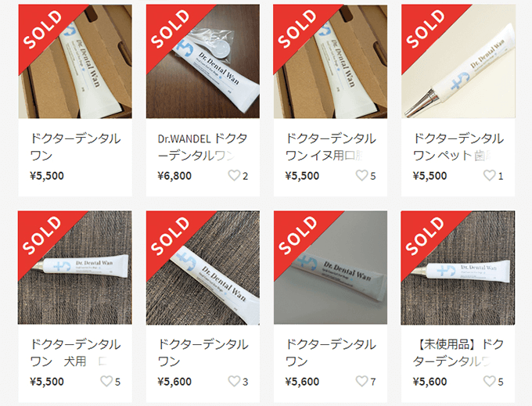Screen dimensions: 532x406
Task: Click heart on 犬用 ¥5,500 listing
Action: (x=106, y=381)
